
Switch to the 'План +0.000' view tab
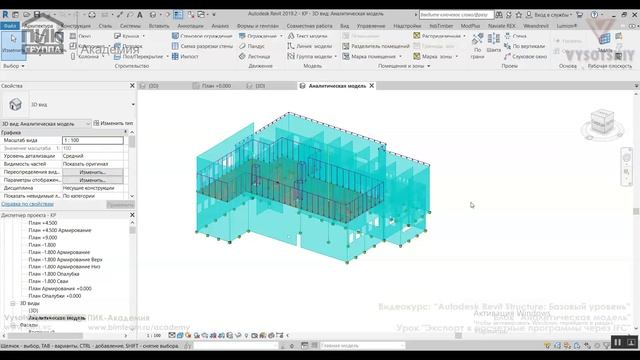click(216, 86)
